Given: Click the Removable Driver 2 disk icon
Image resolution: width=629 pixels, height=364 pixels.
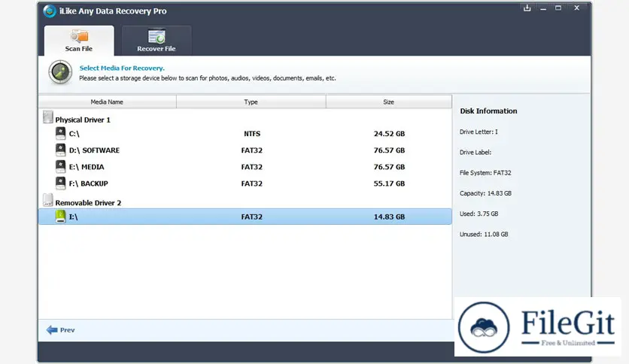Looking at the screenshot, I should [x=47, y=200].
